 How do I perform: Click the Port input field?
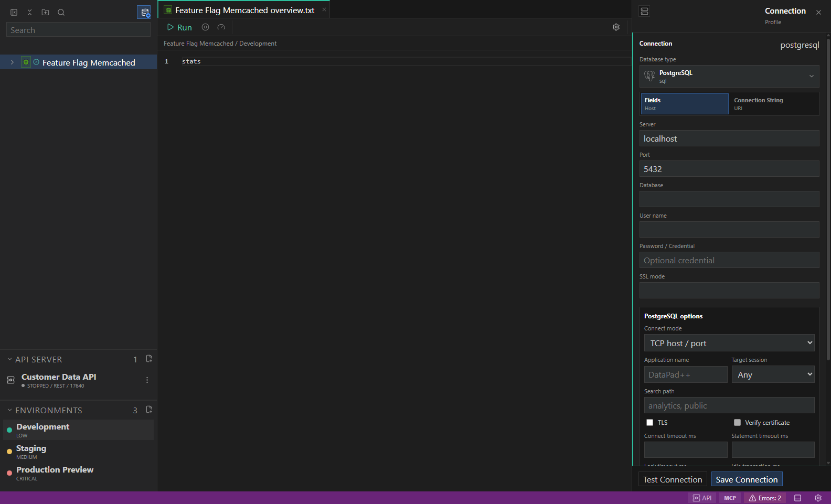click(x=729, y=169)
